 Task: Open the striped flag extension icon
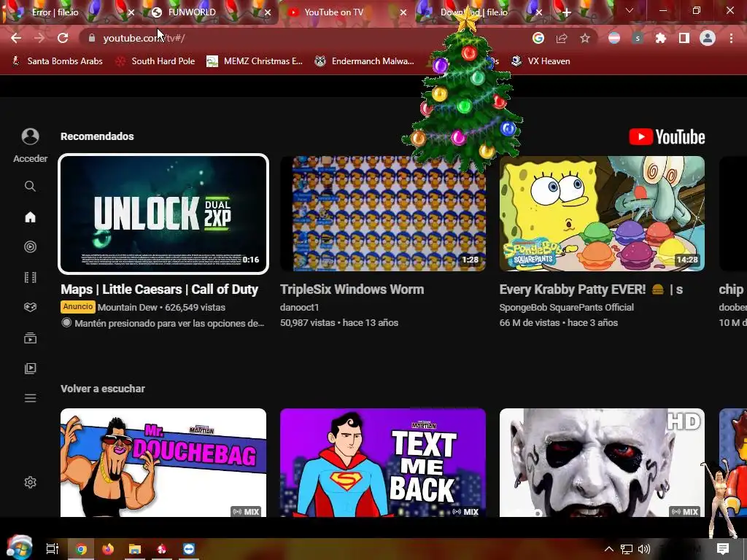[614, 38]
